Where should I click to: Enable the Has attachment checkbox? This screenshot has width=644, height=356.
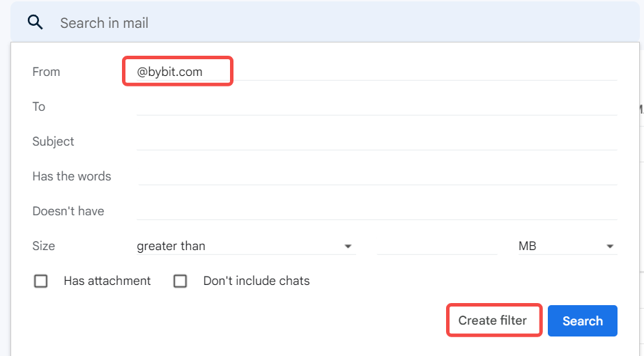41,281
